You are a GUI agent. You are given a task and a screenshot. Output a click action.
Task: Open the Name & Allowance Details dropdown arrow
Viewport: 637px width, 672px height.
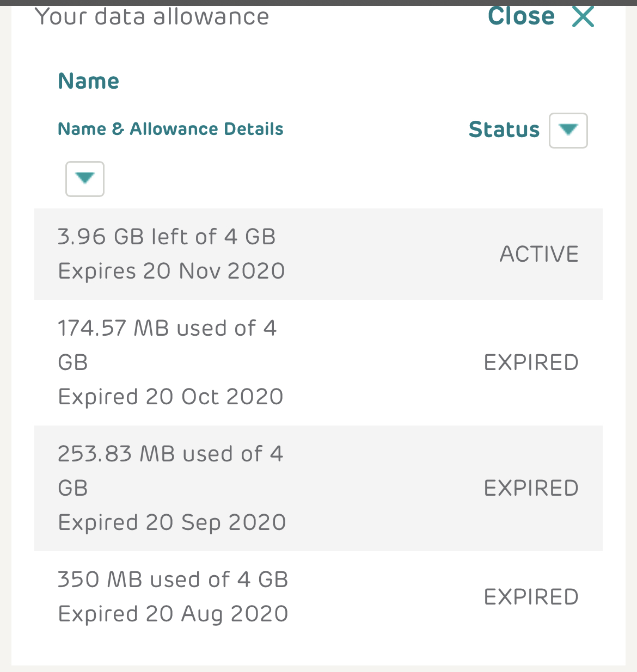tap(85, 179)
